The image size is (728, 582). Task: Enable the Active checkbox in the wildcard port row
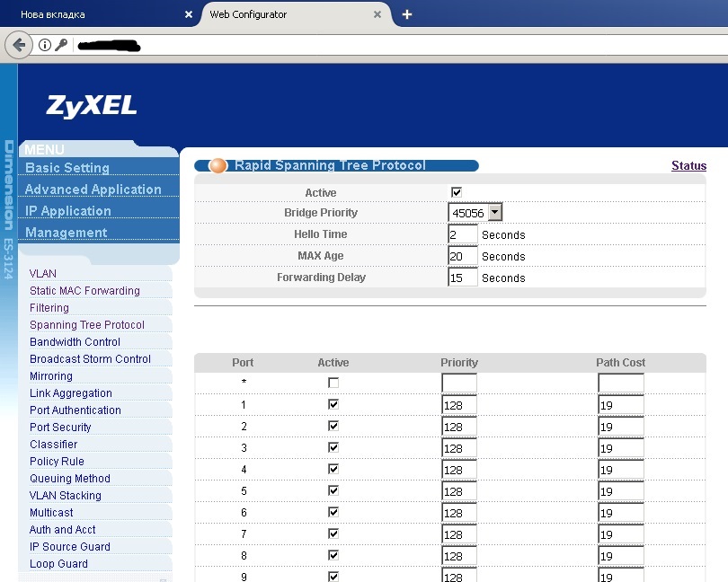(333, 382)
